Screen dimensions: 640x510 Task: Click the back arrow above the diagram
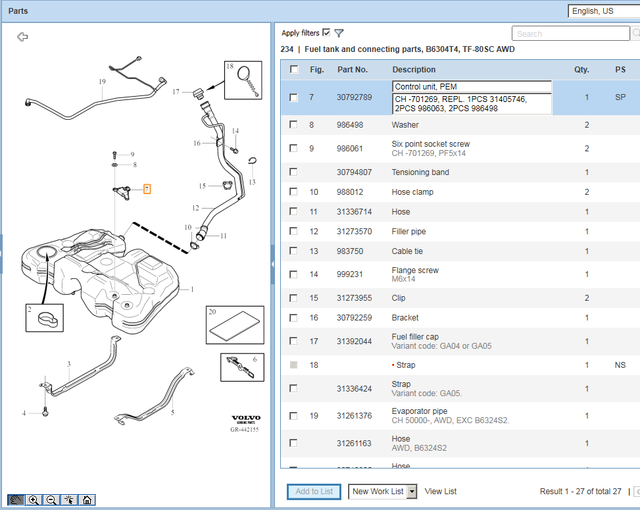point(23,37)
